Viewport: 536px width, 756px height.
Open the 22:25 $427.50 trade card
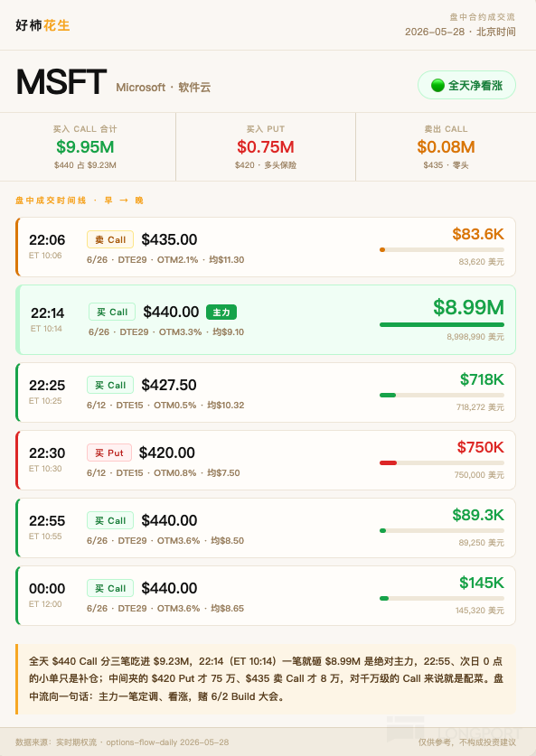(x=266, y=393)
